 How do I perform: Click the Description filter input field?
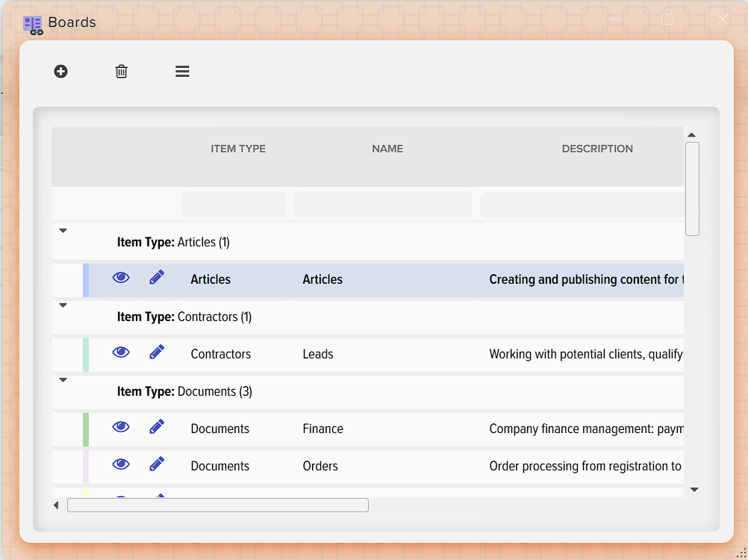[x=582, y=205]
